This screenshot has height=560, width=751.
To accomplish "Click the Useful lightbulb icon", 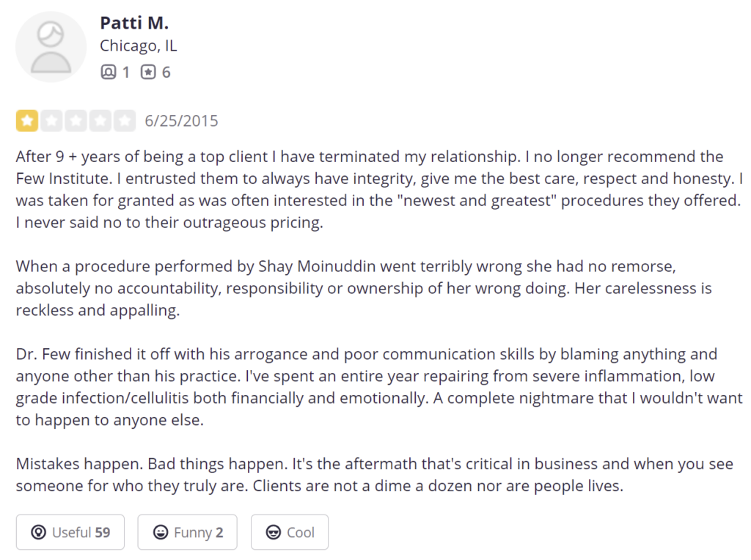I will (38, 532).
